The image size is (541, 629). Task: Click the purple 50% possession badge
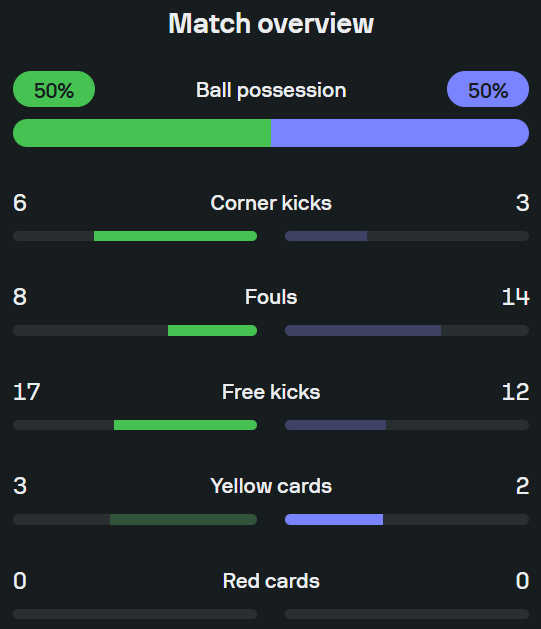point(488,89)
